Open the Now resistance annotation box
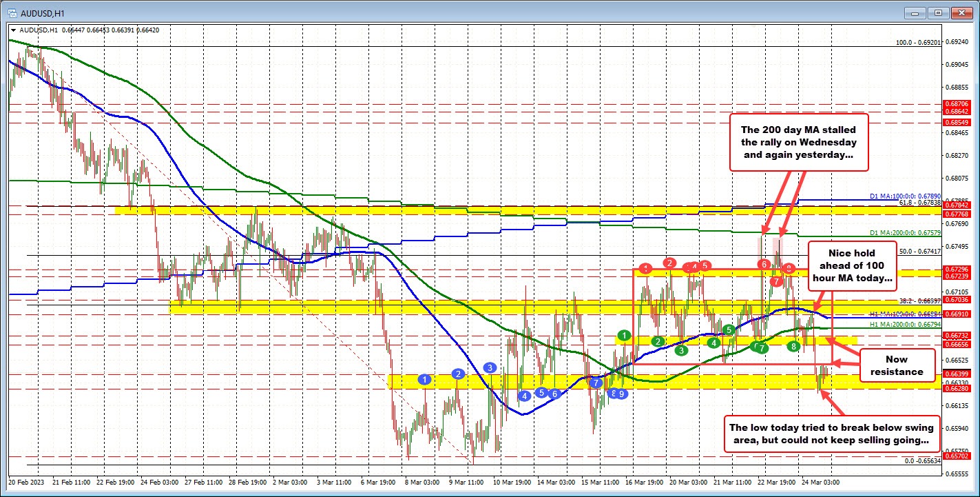Image resolution: width=980 pixels, height=497 pixels. (897, 365)
